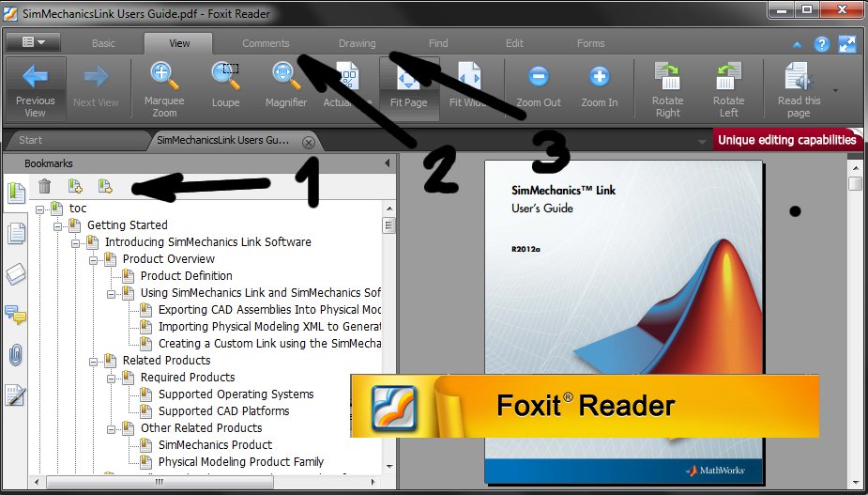This screenshot has width=868, height=495.
Task: Open the Bookmarks side panel icon
Action: coord(16,193)
